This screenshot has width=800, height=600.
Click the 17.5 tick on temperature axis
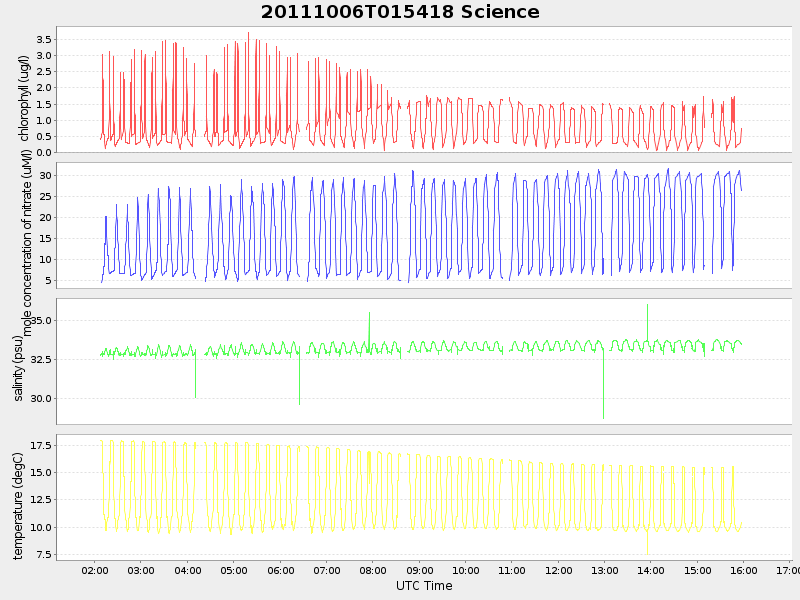tap(41, 445)
